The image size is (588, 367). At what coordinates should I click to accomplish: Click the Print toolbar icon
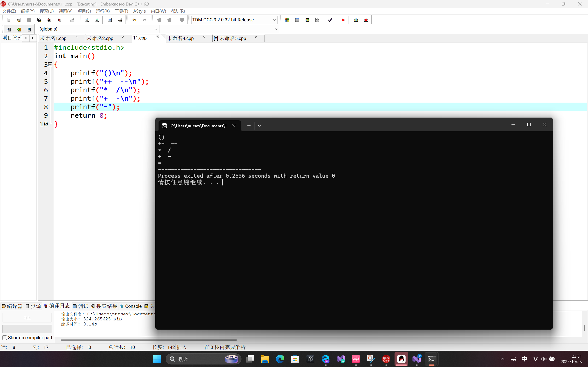coord(72,20)
